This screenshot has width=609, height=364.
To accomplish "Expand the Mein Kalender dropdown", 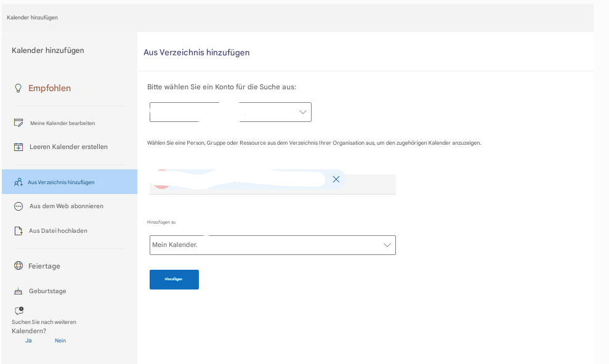I will point(273,245).
